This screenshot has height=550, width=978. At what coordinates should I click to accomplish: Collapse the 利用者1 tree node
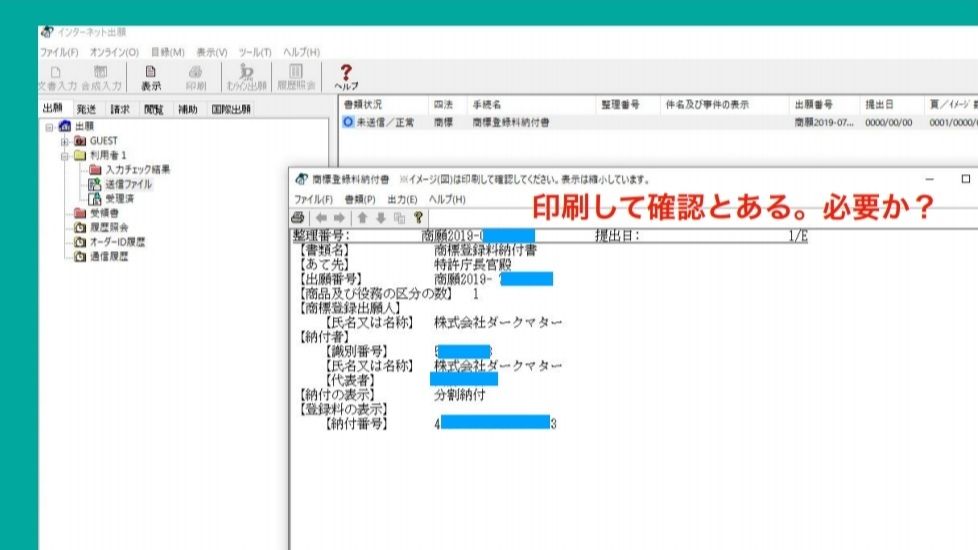[65, 156]
